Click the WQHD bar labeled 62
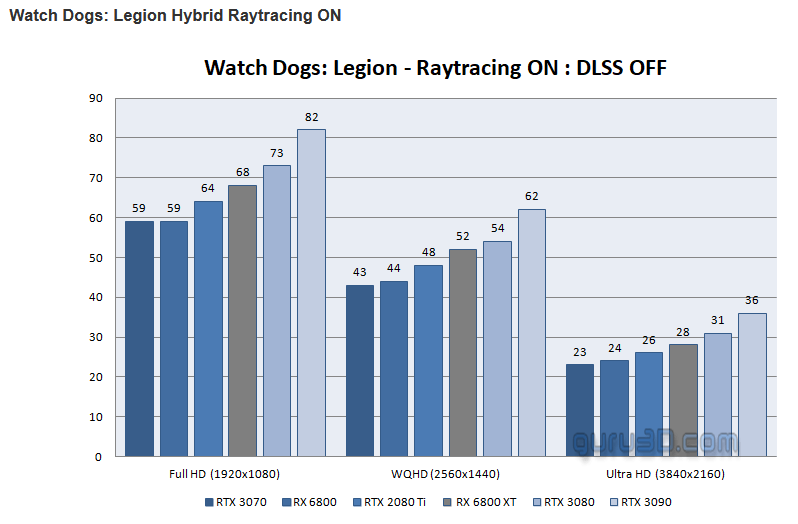Screen dimensions: 798x524 (532, 333)
